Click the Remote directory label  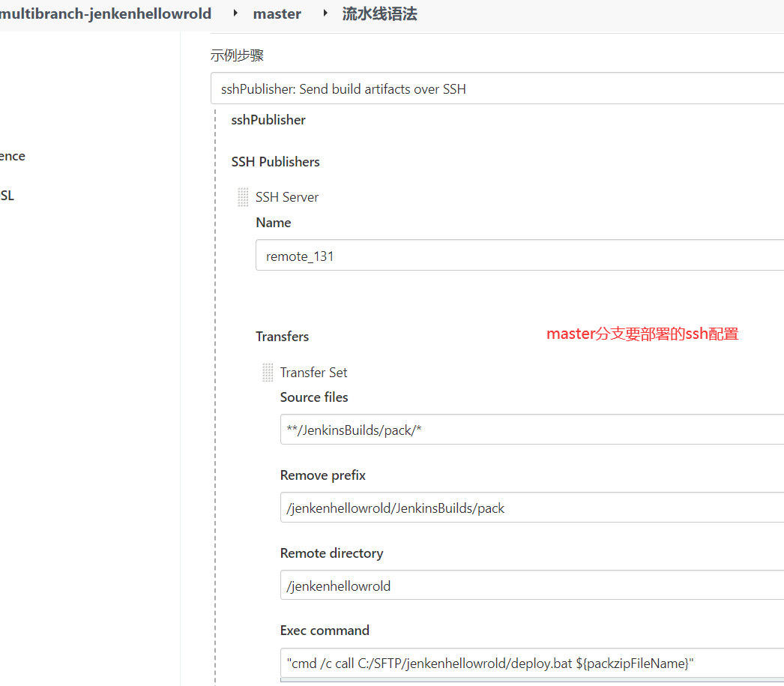(331, 553)
